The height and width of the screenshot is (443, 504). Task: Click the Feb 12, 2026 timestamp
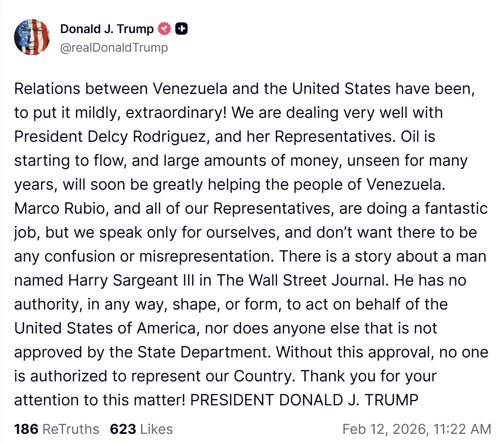[417, 429]
